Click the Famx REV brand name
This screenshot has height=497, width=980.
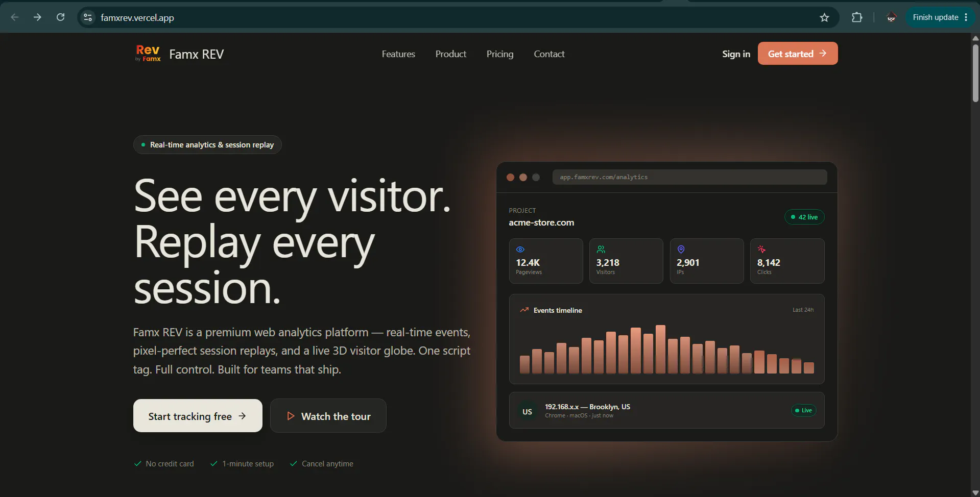[197, 54]
